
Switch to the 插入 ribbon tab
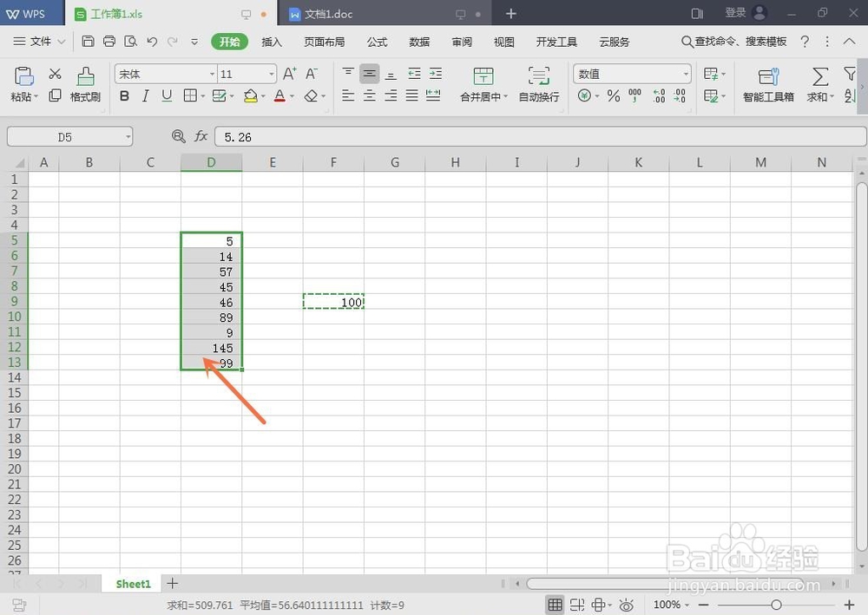(271, 41)
